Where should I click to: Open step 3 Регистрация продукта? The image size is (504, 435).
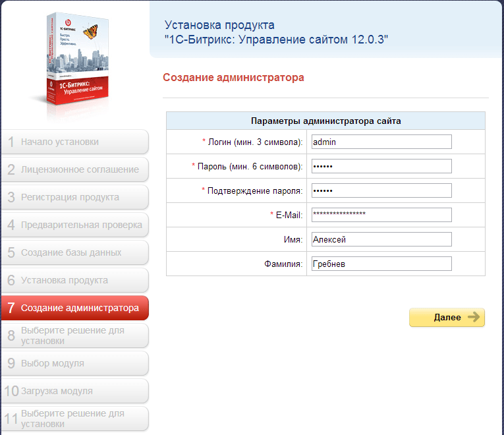click(74, 197)
